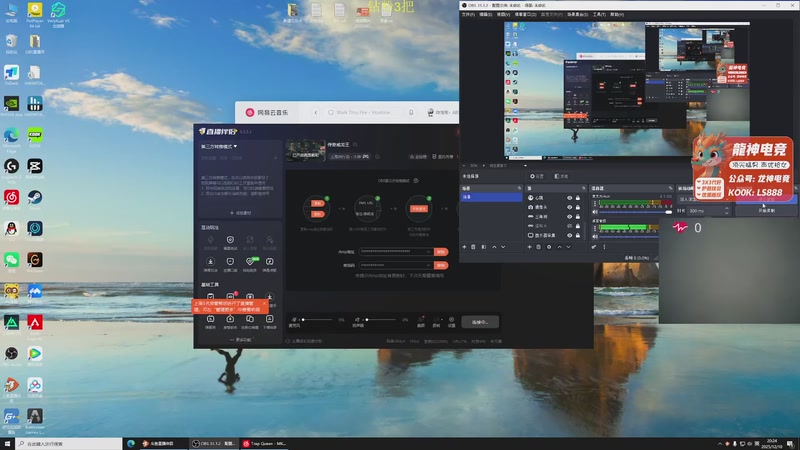Toggle visibility of the first OBS source
Viewport: 800px width, 450px height.
(x=569, y=198)
